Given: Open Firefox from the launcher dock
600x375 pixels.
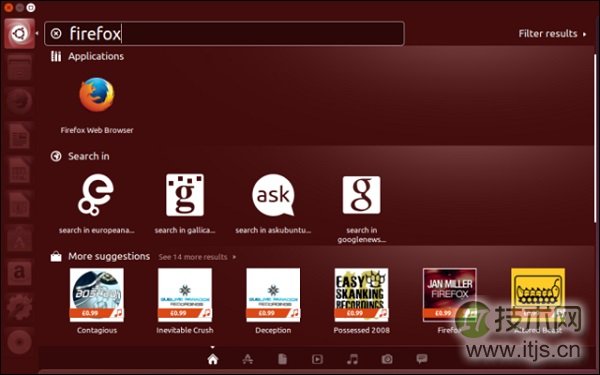Looking at the screenshot, I should [20, 101].
